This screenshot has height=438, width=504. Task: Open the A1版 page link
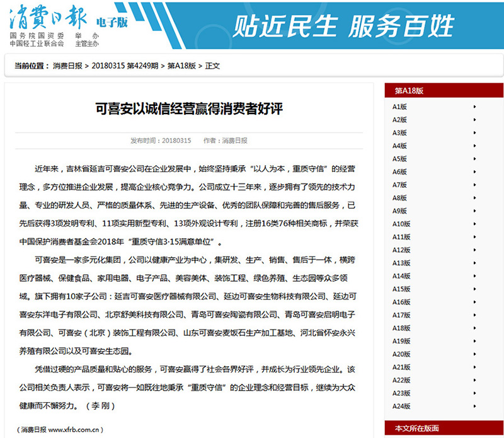(399, 107)
